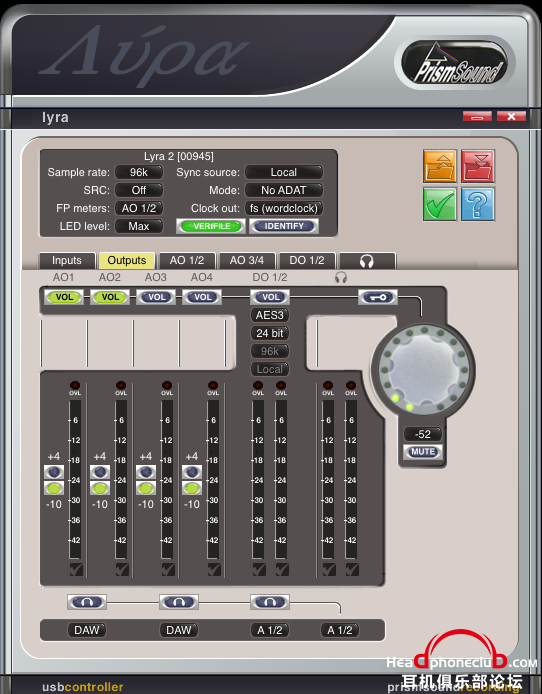This screenshot has height=694, width=542.
Task: Open the DAW source selector for AO3/AO4
Action: (x=179, y=630)
